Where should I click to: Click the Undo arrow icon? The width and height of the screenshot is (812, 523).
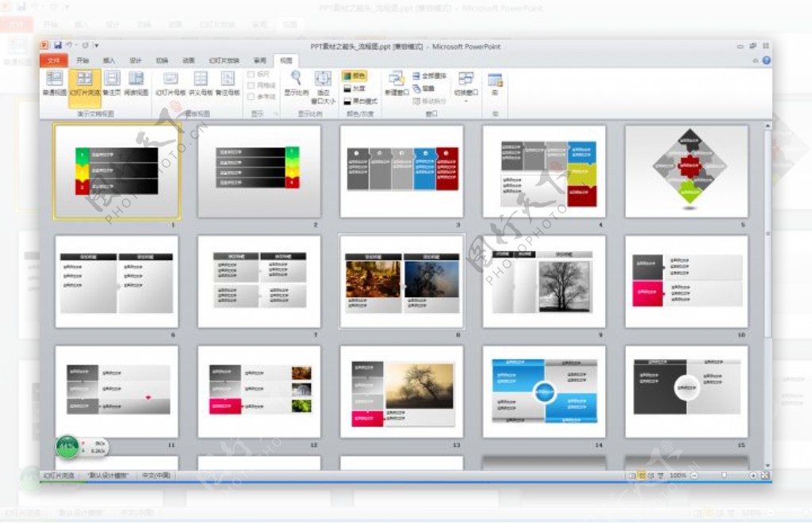point(69,45)
